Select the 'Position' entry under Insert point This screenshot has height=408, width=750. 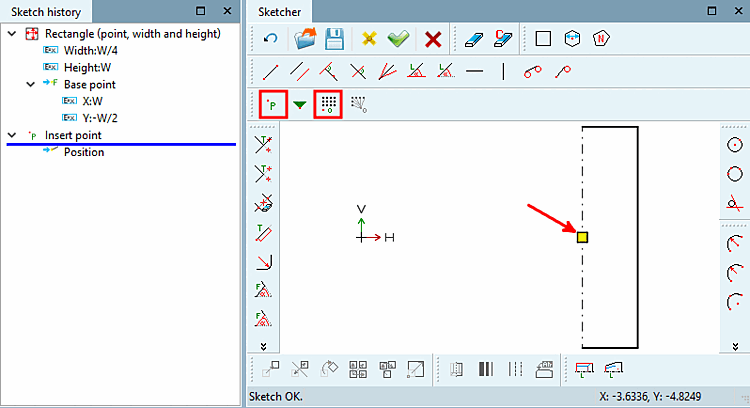point(84,152)
